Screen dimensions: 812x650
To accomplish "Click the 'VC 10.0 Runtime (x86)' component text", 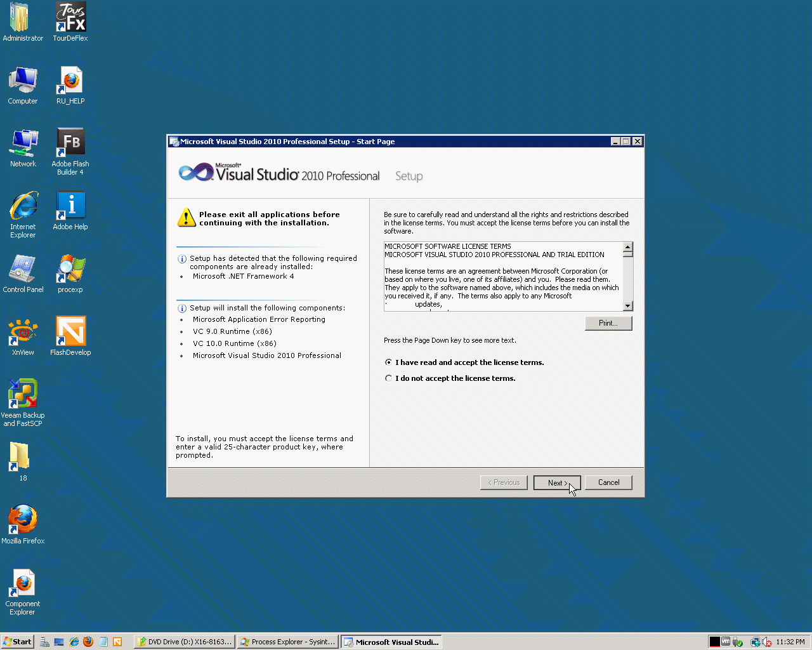I will click(x=235, y=343).
